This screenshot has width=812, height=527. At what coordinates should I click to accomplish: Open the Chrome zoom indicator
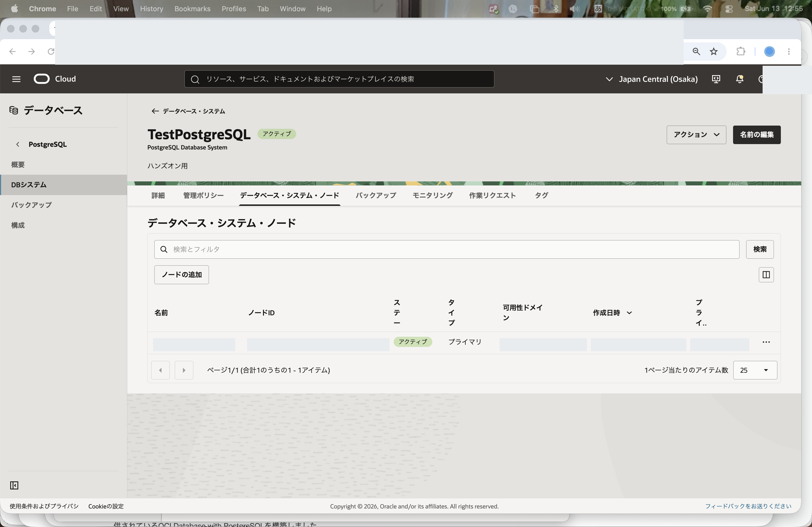tap(696, 52)
